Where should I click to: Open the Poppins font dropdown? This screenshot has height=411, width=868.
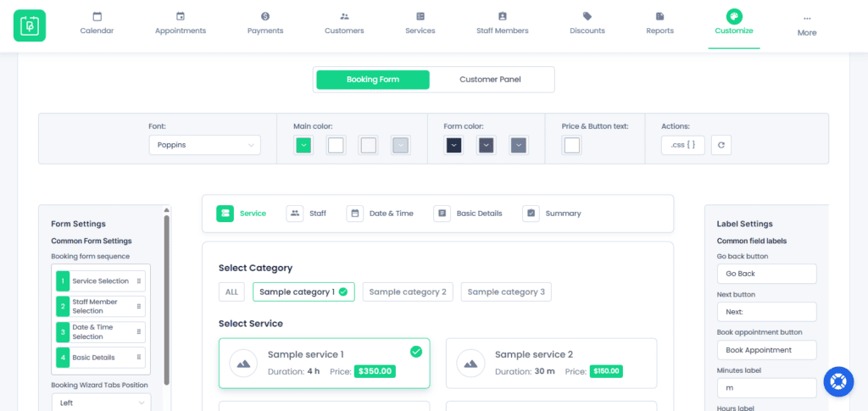pos(205,145)
